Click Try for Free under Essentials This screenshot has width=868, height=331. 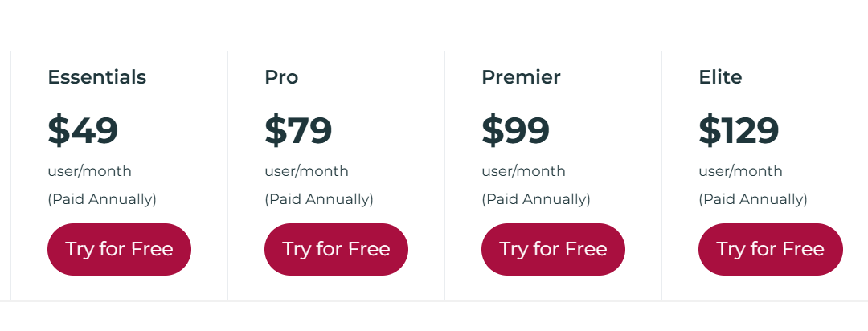[x=119, y=249]
